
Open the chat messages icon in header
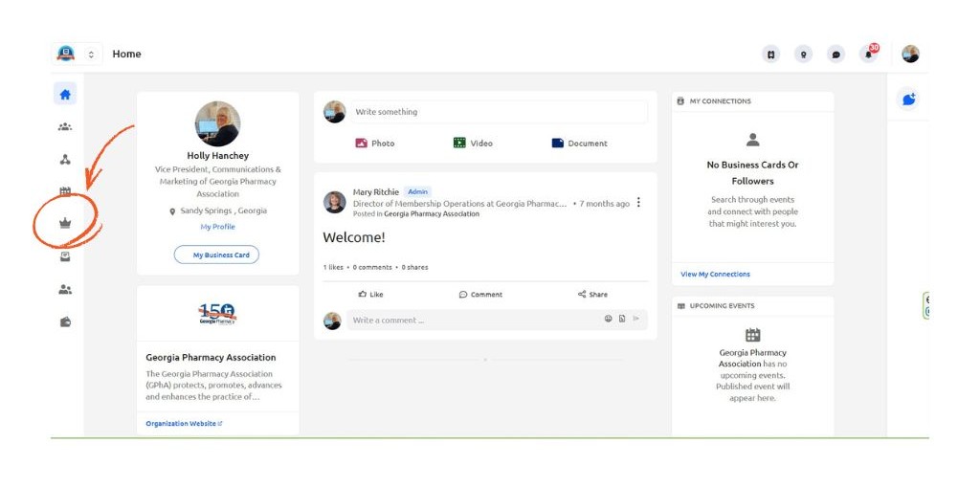(835, 55)
